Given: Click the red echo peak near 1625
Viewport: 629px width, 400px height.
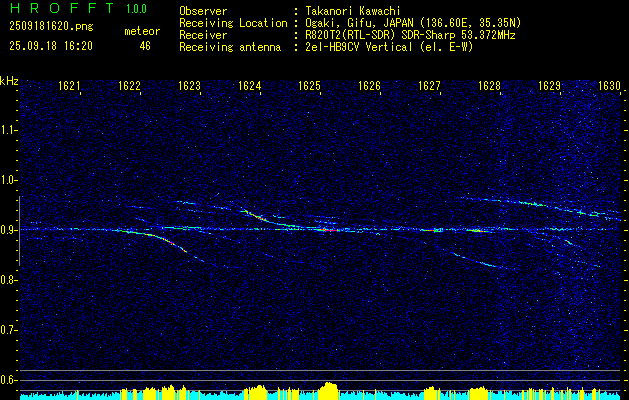Looking at the screenshot, I should 327,230.
